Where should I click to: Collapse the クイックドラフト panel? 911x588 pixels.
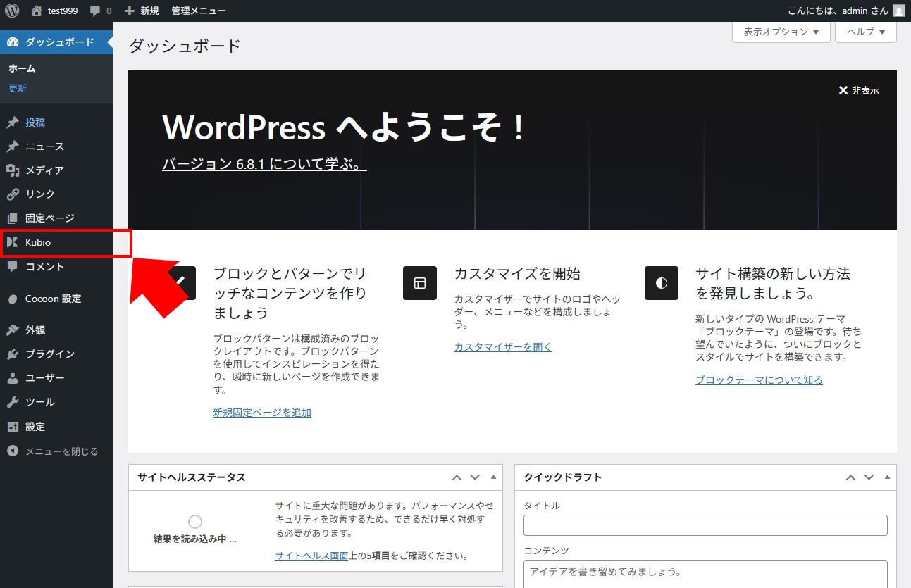pos(887,477)
